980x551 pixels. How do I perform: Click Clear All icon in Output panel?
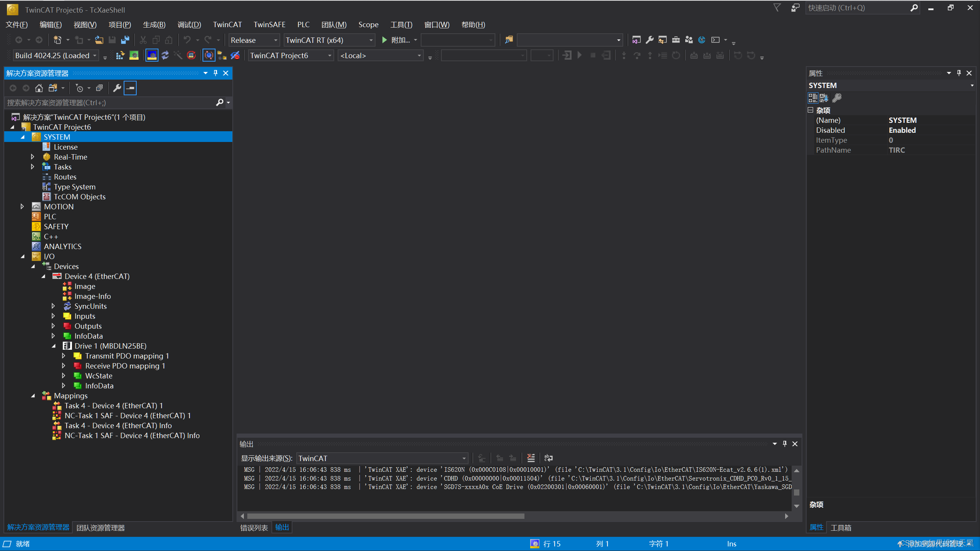tap(531, 458)
